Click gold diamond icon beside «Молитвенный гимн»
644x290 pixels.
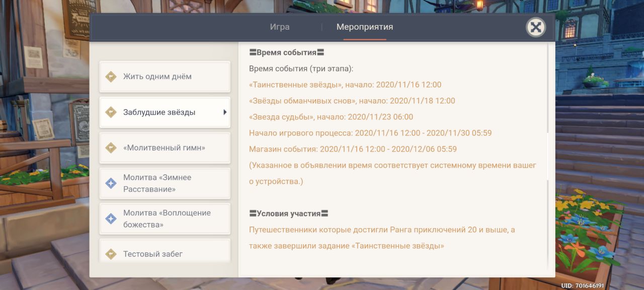tap(111, 148)
